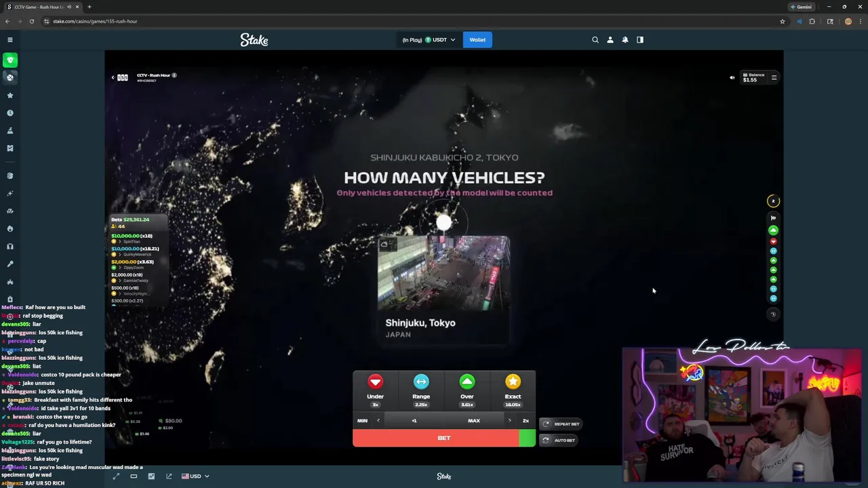Open Chrome extensions puzzle icon
Image resolution: width=868 pixels, height=488 pixels.
coord(812,21)
